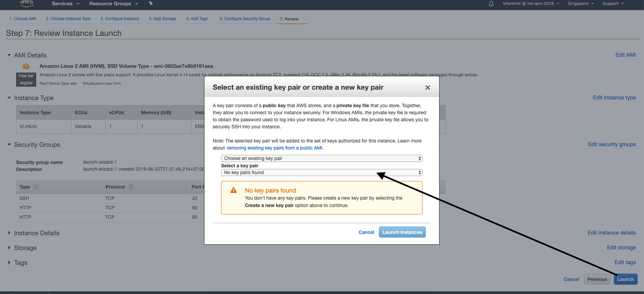
Task: Open the pin shortcuts icon in navbar
Action: [x=151, y=4]
